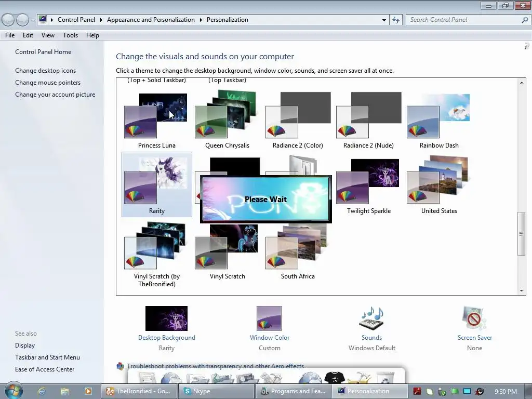Choose the Radiance 2 (Color) theme
This screenshot has height=399, width=532.
298,120
